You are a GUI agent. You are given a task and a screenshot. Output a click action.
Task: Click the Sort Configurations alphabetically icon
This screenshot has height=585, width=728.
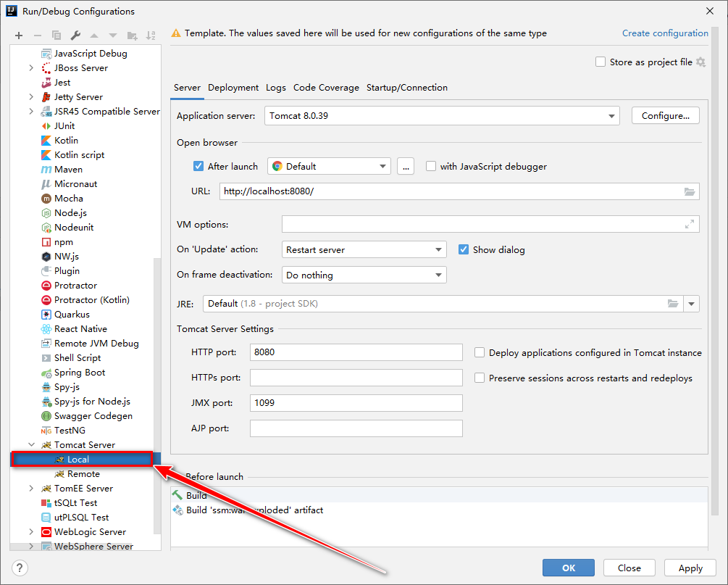click(x=151, y=36)
